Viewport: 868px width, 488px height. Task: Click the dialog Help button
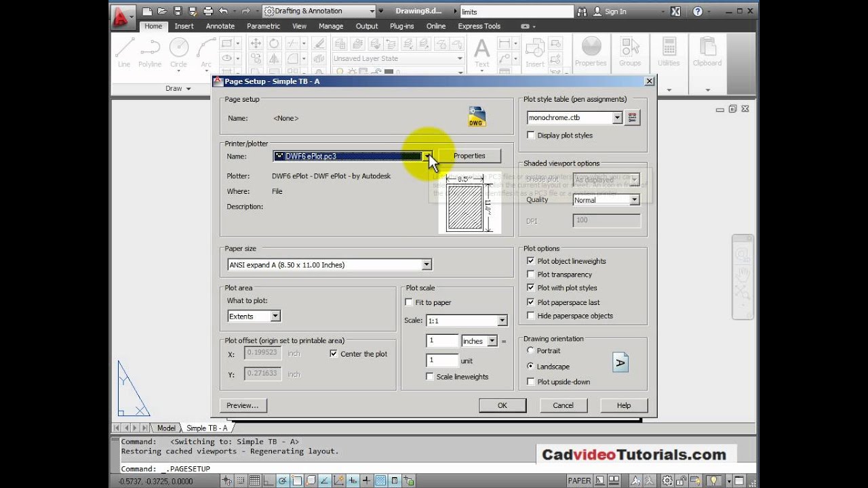tap(624, 405)
